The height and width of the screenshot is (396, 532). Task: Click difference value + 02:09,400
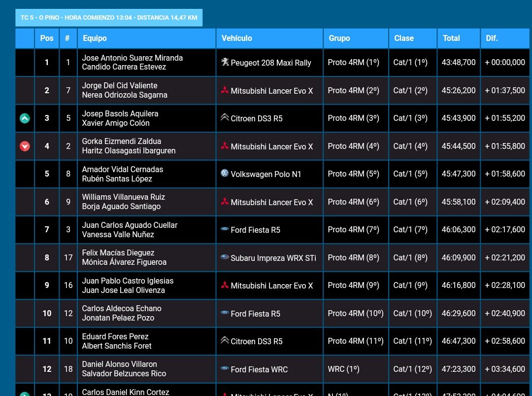coord(505,202)
